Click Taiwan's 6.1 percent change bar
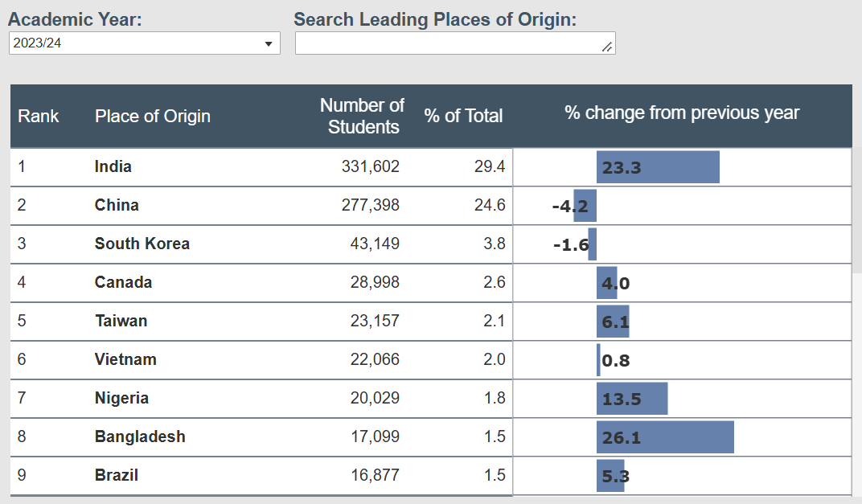 click(x=613, y=322)
